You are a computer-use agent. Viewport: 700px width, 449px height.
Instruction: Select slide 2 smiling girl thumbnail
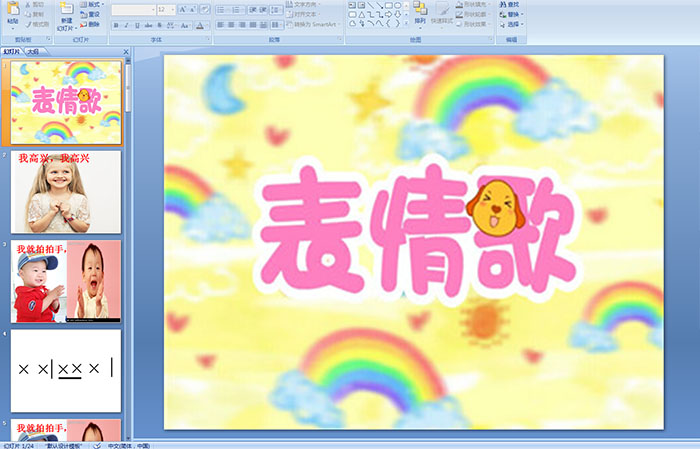coord(66,192)
